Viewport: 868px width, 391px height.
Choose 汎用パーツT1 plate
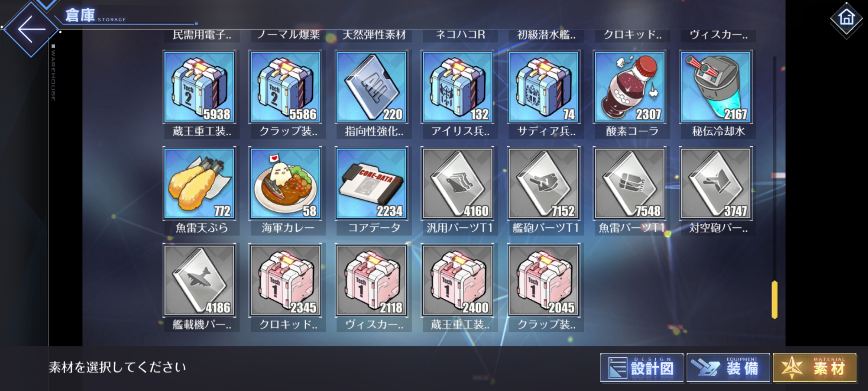point(458,184)
